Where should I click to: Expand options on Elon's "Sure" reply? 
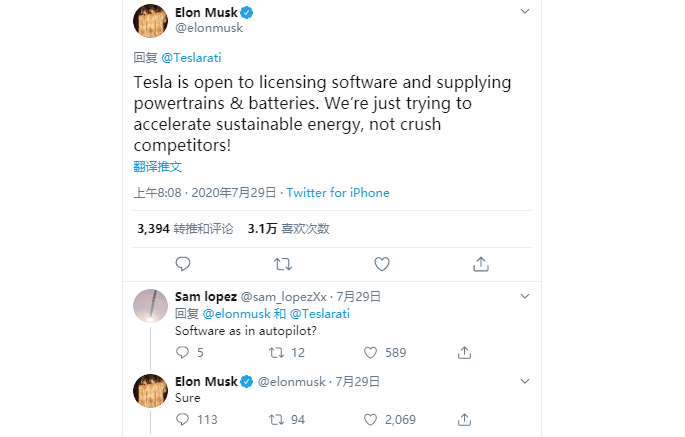tap(525, 381)
